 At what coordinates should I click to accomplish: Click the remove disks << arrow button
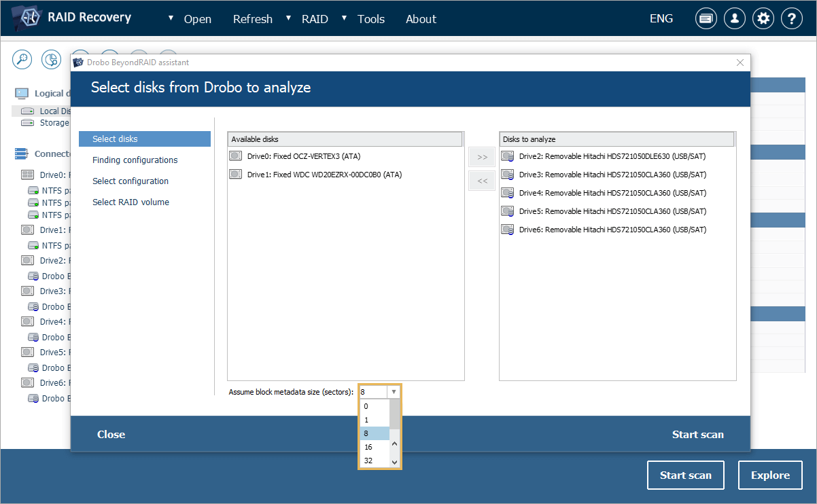(x=482, y=181)
